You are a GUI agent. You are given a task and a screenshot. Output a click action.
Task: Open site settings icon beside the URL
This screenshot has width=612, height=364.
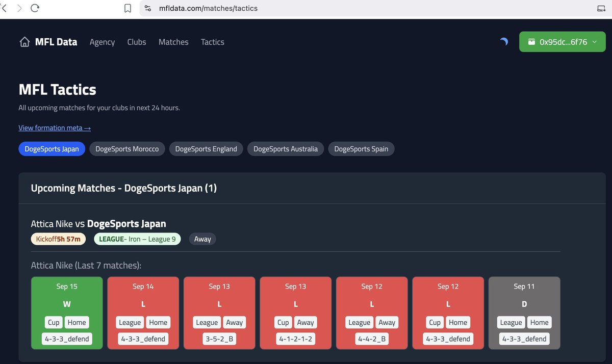(148, 8)
